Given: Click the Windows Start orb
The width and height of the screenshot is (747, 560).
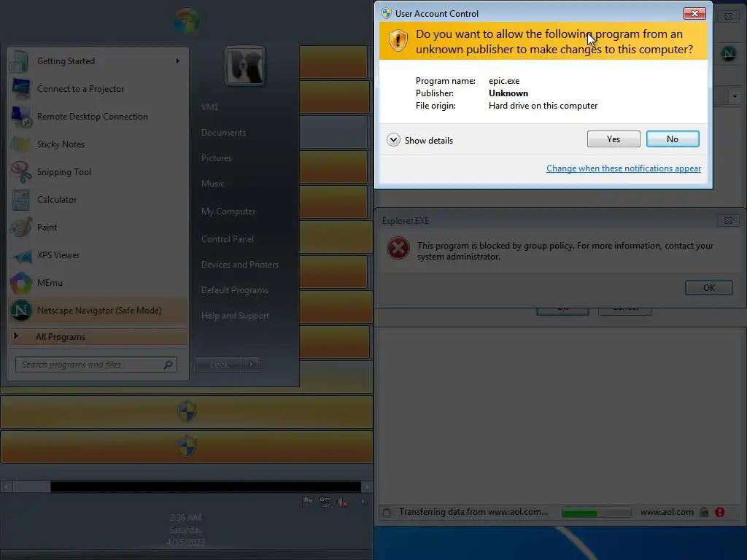Looking at the screenshot, I should pos(186,20).
